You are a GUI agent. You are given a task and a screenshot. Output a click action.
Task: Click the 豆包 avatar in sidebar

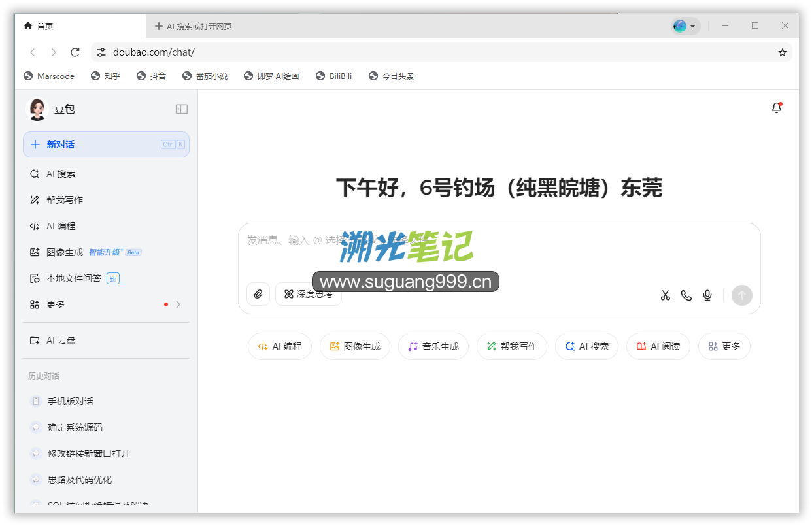(x=37, y=109)
